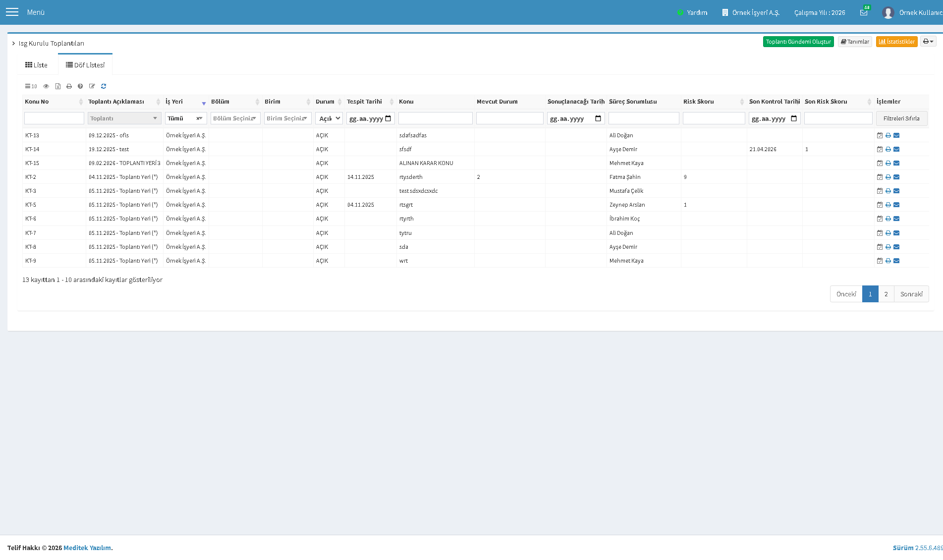Open the toolbar help question icon

click(80, 86)
